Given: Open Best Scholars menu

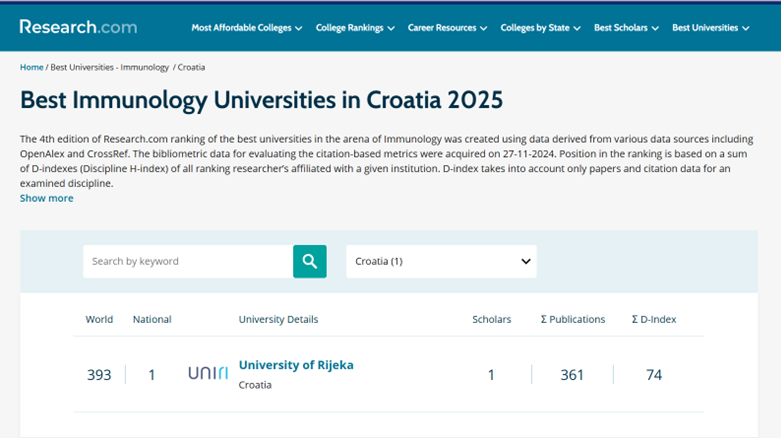Looking at the screenshot, I should pos(626,28).
